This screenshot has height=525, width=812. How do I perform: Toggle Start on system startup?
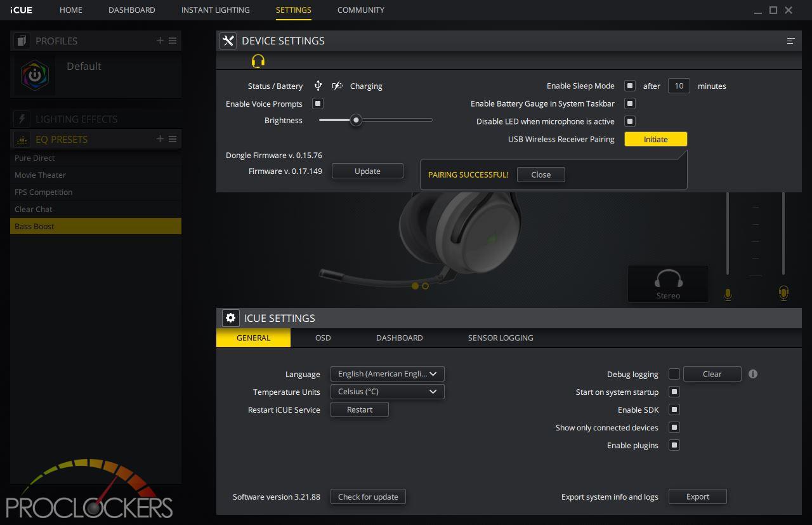(674, 392)
